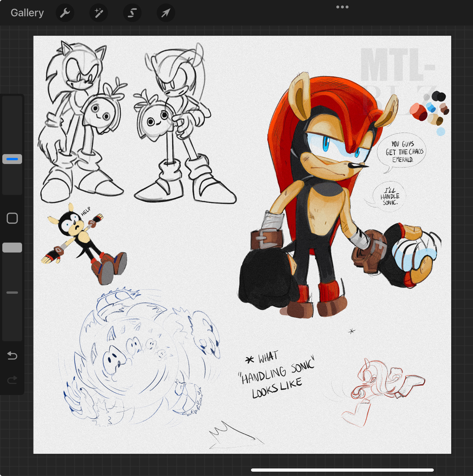Activate the Transform arrow tool
Image resolution: width=473 pixels, height=476 pixels.
coord(166,13)
